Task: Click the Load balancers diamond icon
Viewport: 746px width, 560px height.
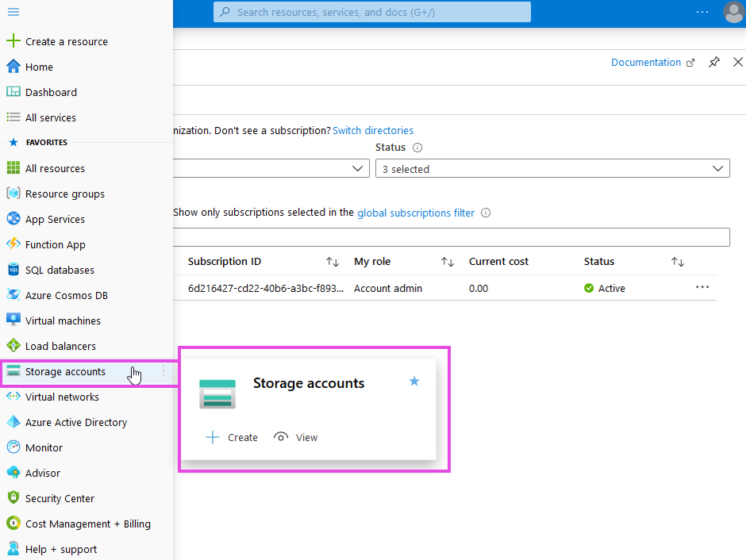Action: [13, 346]
